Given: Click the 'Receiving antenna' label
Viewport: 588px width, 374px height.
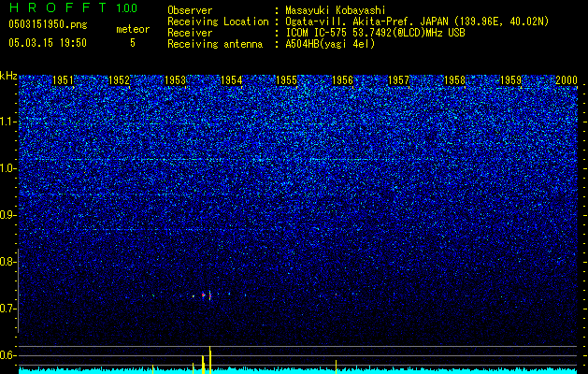Looking at the screenshot, I should (215, 44).
